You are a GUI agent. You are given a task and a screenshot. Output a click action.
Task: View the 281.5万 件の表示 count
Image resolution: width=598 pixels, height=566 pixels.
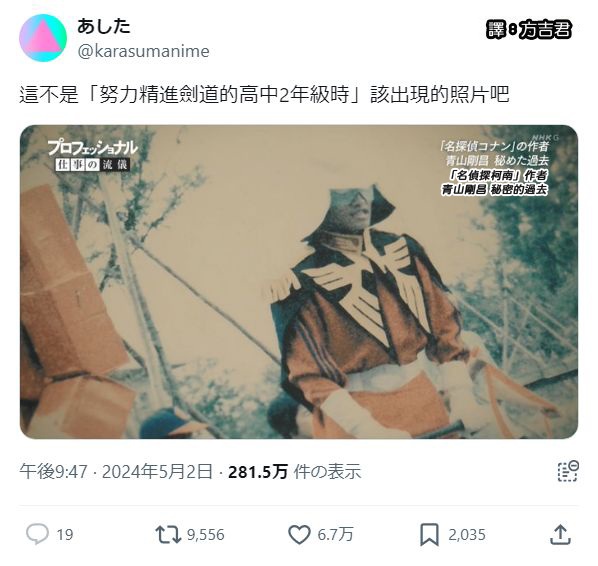tap(294, 471)
